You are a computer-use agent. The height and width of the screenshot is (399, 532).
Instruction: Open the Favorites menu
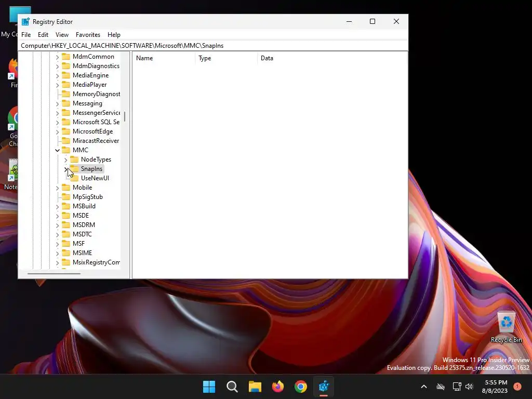point(88,35)
